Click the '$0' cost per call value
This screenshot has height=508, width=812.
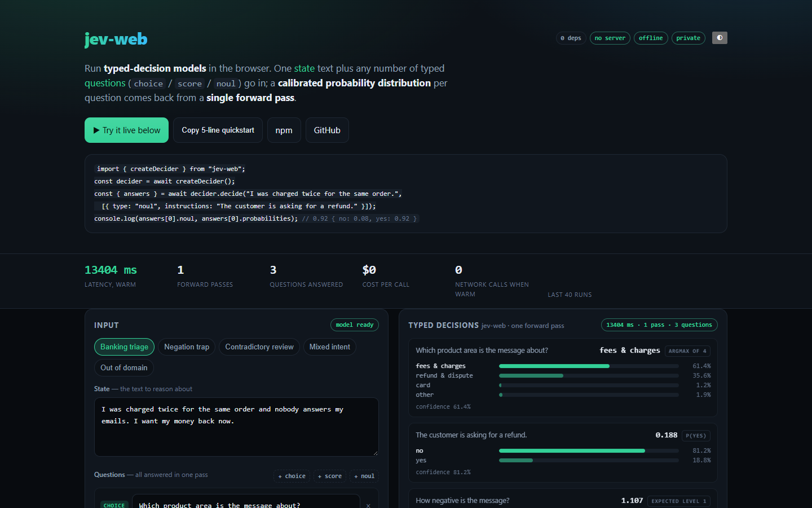click(369, 270)
